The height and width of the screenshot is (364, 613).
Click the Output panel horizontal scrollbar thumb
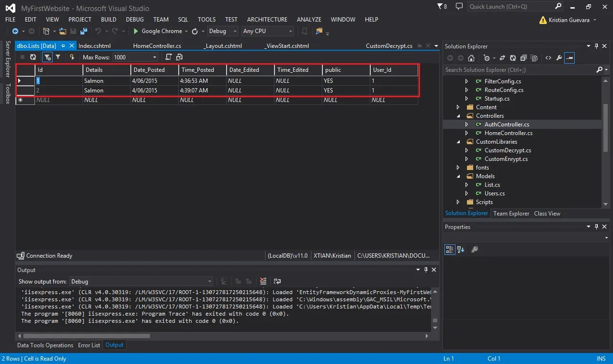click(x=86, y=336)
